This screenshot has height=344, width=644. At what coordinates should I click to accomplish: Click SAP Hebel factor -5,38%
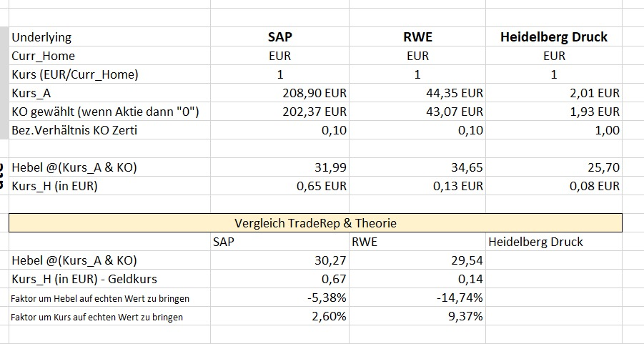click(325, 298)
